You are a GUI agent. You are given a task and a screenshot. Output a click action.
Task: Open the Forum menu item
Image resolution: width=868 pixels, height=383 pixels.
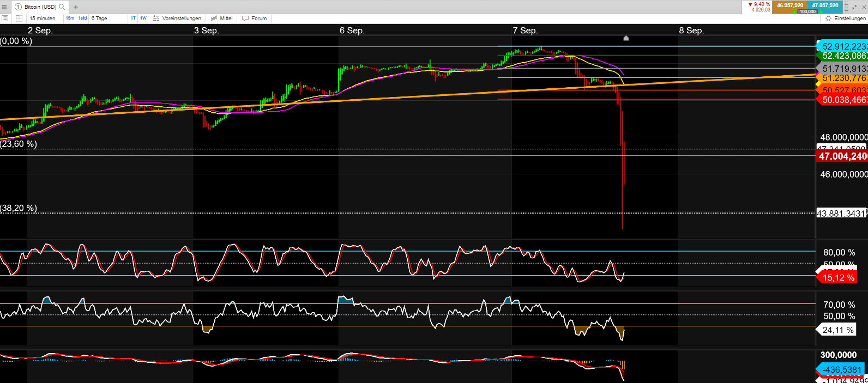pyautogui.click(x=255, y=19)
